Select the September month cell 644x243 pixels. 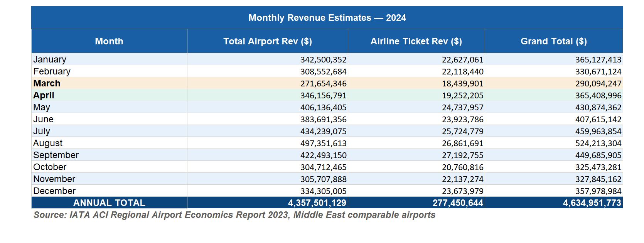56,155
